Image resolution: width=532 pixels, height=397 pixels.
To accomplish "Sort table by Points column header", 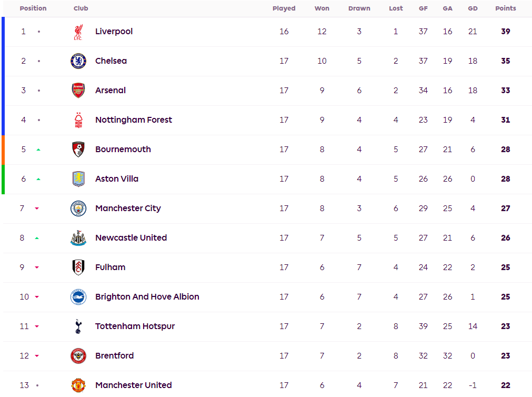I will tap(506, 8).
